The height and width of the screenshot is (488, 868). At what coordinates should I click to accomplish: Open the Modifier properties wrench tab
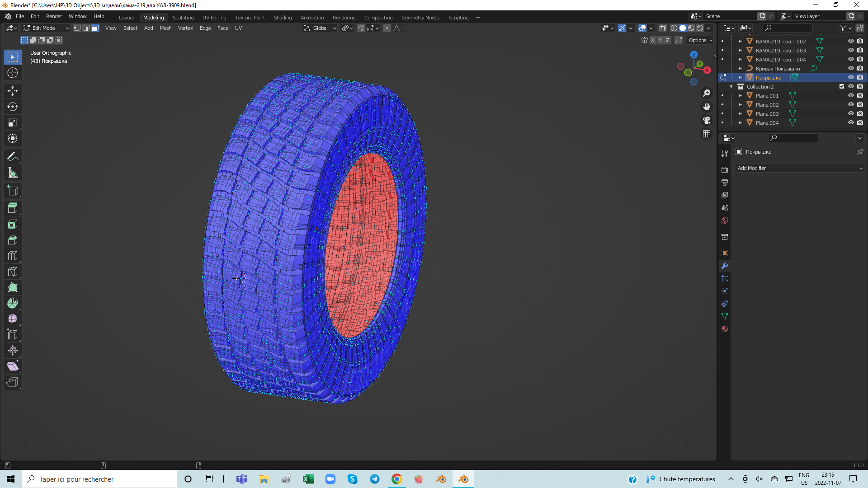coord(725,266)
